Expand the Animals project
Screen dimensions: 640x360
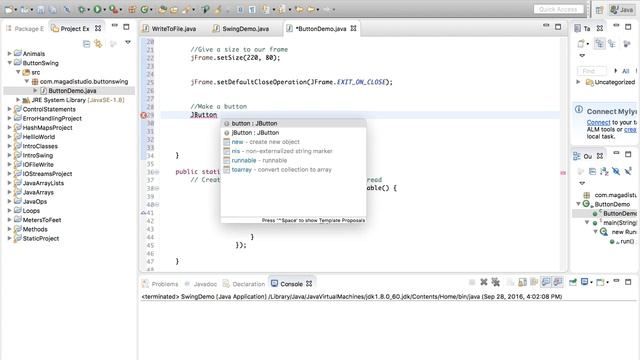[10, 53]
